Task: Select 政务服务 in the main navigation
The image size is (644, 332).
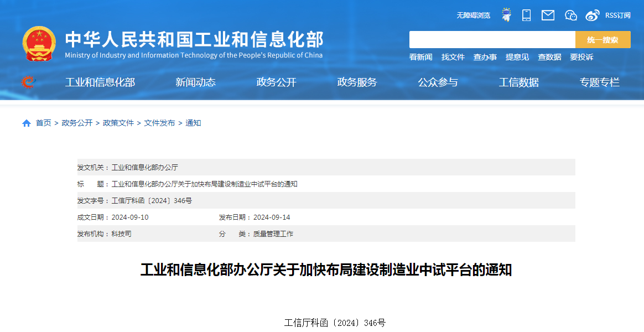Action: click(357, 82)
